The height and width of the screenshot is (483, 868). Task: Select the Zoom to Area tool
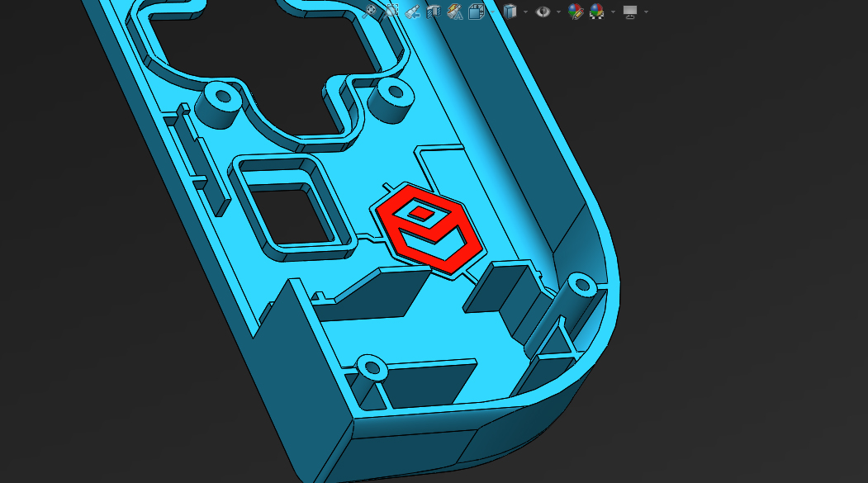pyautogui.click(x=391, y=11)
